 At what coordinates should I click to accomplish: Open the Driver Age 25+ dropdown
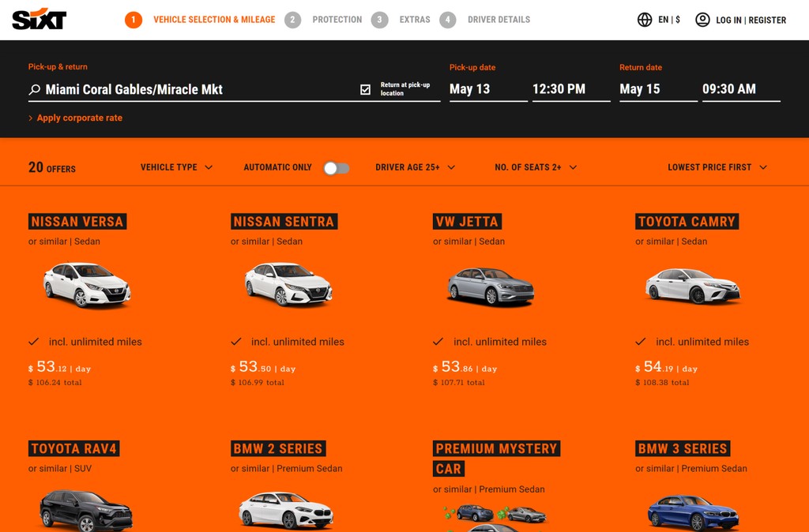pos(416,167)
